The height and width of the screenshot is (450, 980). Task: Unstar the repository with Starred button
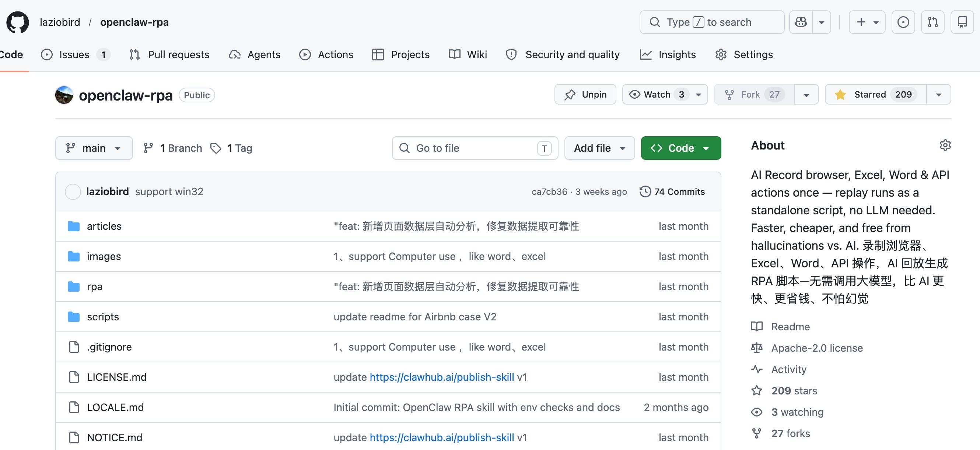875,94
